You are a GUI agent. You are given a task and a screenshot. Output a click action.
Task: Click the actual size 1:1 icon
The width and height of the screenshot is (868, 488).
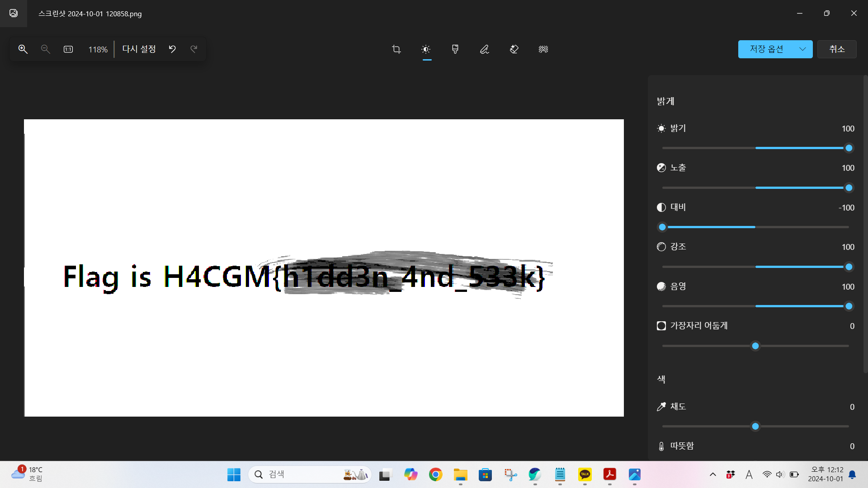[68, 49]
